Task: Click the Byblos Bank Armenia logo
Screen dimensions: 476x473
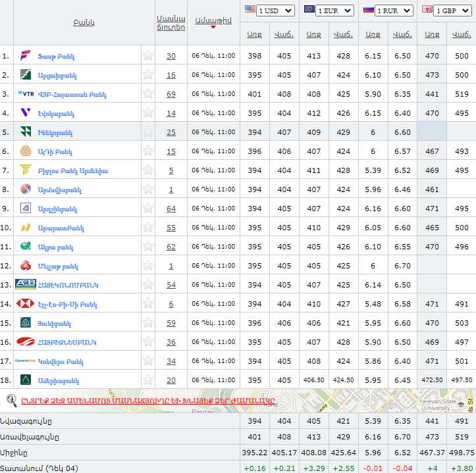Action: [x=26, y=170]
